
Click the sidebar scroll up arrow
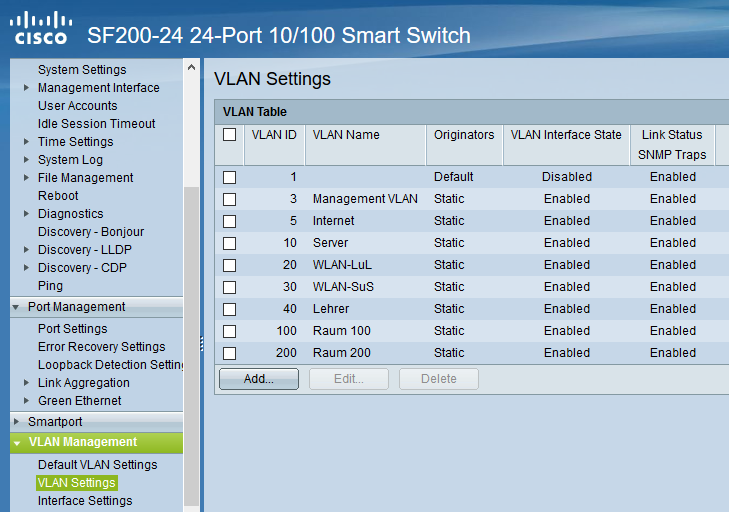[191, 67]
